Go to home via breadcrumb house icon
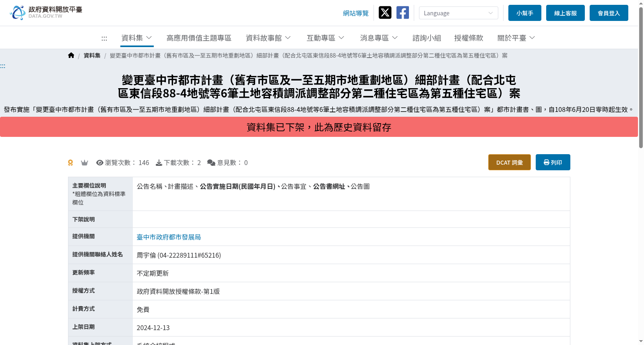The width and height of the screenshot is (644, 345). (x=71, y=56)
